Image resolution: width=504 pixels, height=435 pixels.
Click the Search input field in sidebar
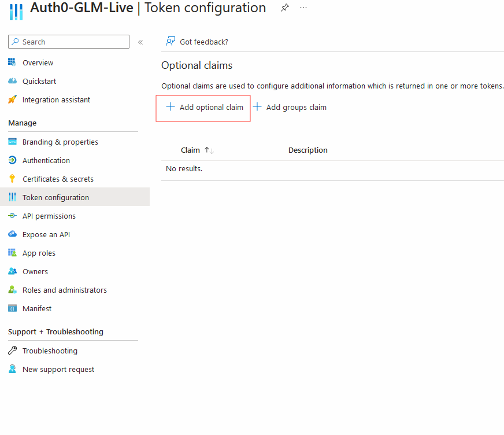pos(69,42)
